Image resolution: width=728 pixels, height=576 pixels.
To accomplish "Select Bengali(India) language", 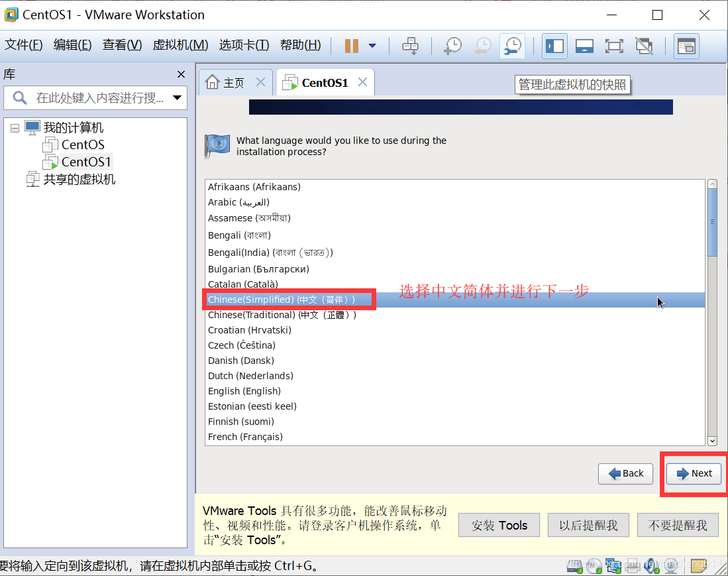I will pos(455,253).
